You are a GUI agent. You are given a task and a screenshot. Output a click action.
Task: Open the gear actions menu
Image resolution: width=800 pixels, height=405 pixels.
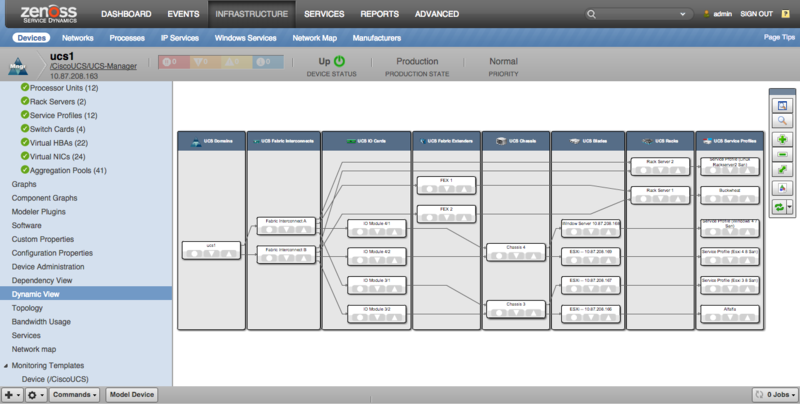click(x=36, y=395)
